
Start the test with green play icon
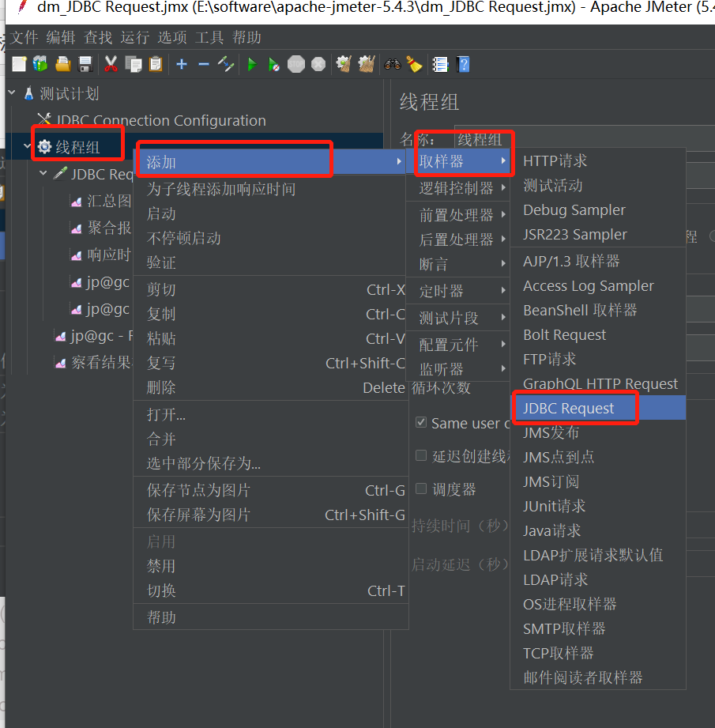pos(252,64)
